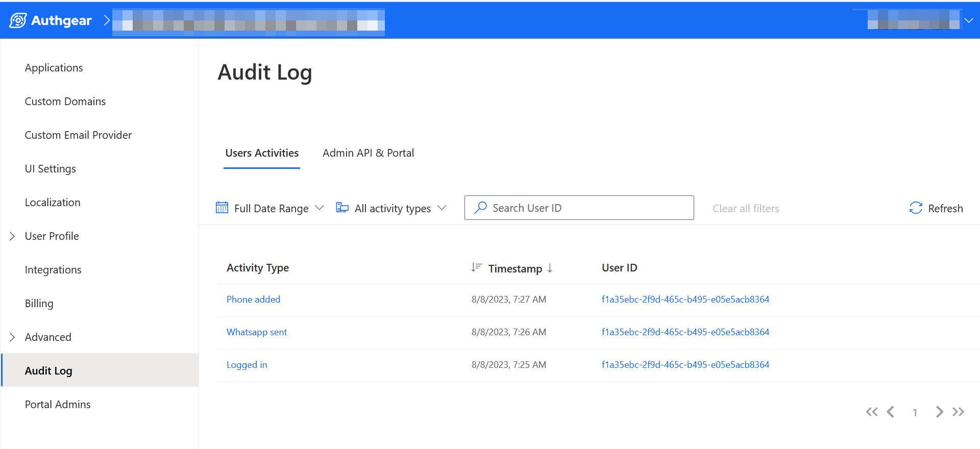Click the activity types filter icon
This screenshot has width=980, height=449.
click(x=342, y=208)
